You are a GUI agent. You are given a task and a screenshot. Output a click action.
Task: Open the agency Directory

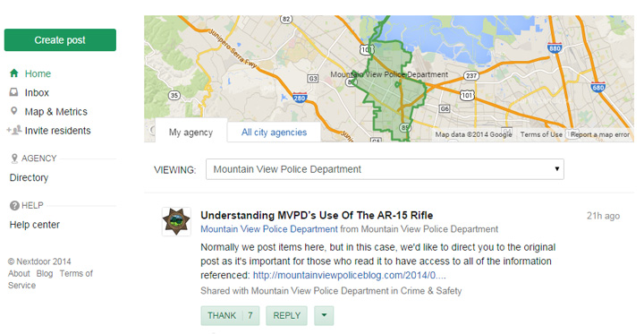[29, 177]
